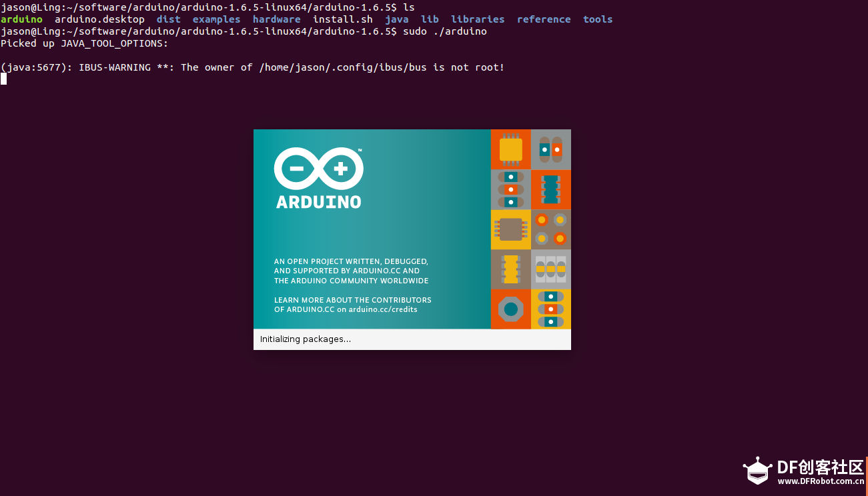Click green 'arduino' executable in ls output
The height and width of the screenshot is (496, 868).
point(21,19)
